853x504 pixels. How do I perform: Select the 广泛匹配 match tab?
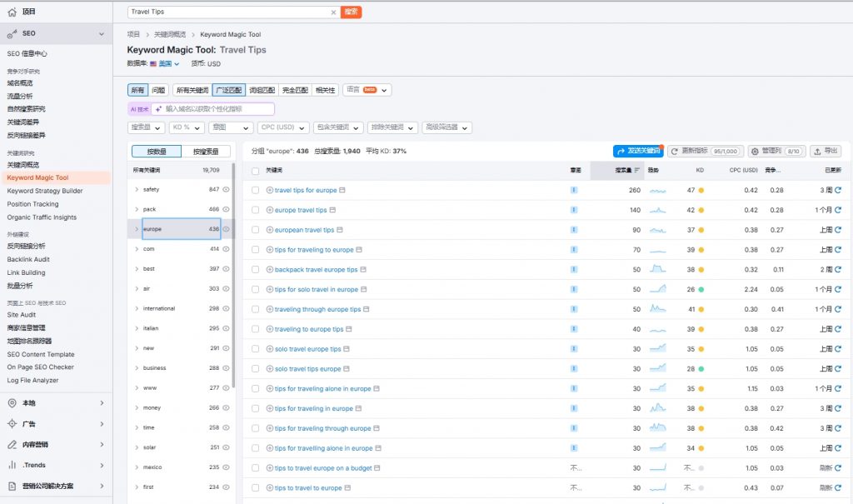(x=228, y=90)
